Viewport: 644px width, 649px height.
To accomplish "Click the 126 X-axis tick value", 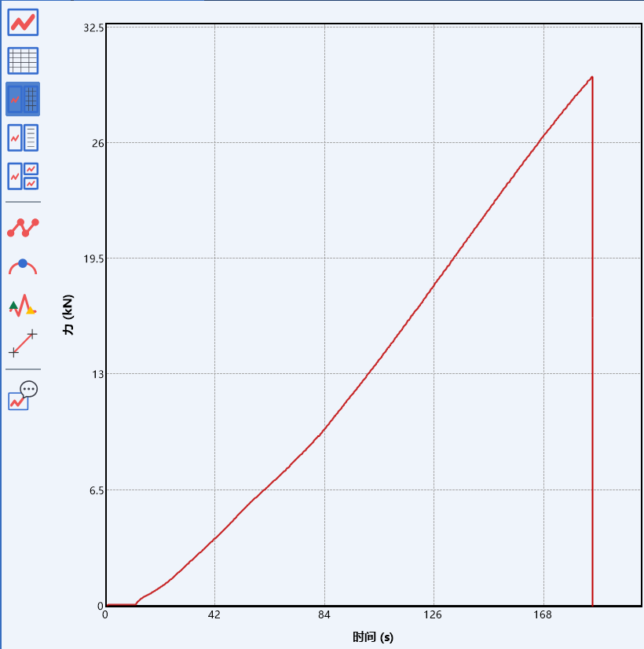I will [x=433, y=614].
